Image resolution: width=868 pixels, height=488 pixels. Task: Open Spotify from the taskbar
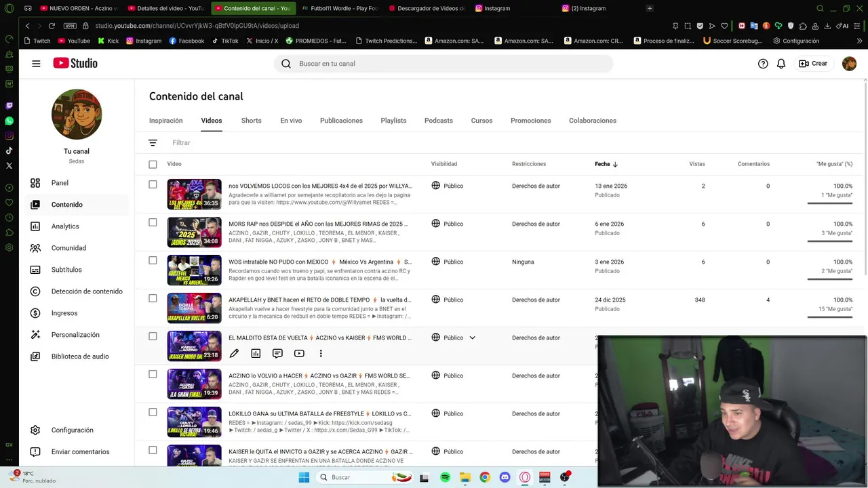click(x=445, y=477)
